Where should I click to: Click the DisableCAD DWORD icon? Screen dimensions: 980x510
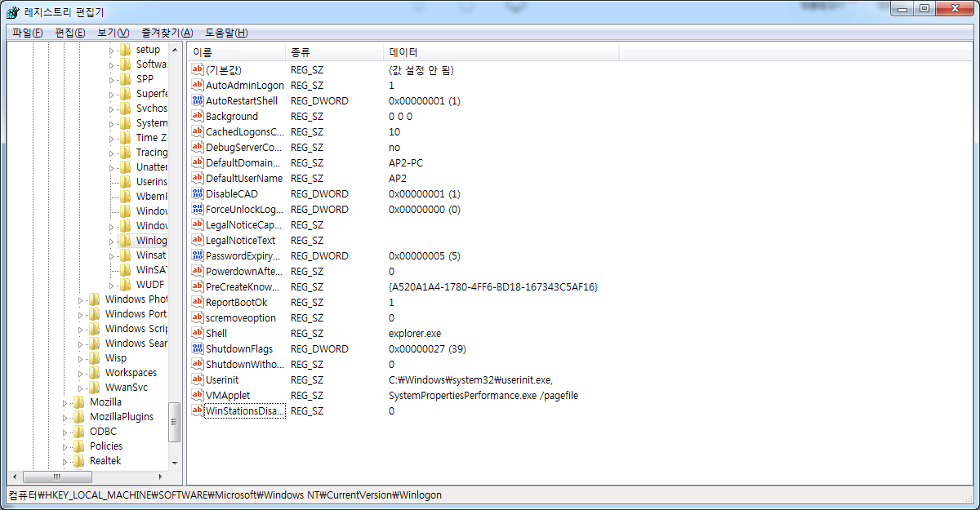197,193
